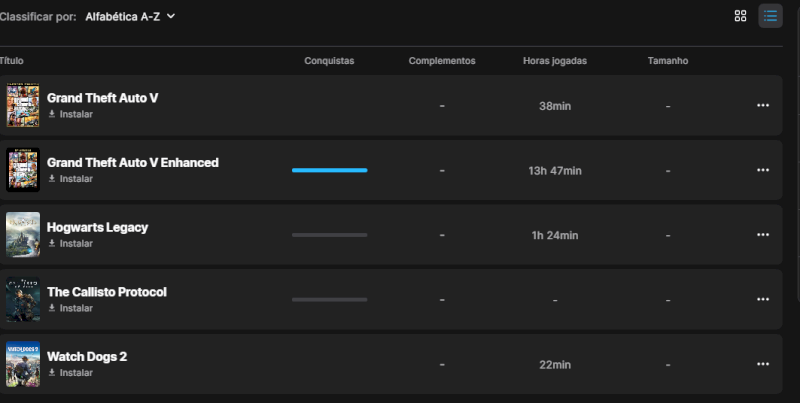
Task: Click Hogwarts Legacy install download icon
Action: click(x=52, y=243)
